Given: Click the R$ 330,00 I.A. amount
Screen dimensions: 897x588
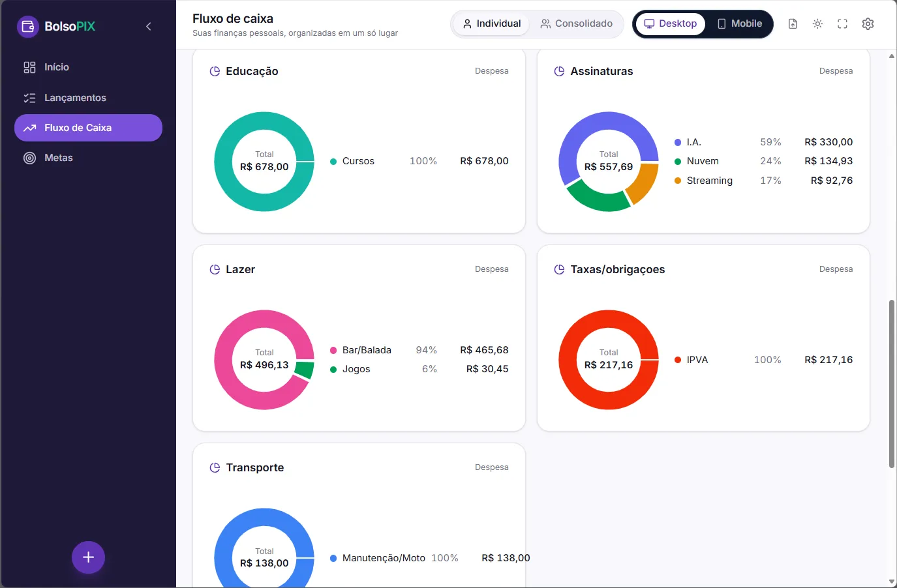Looking at the screenshot, I should tap(829, 142).
